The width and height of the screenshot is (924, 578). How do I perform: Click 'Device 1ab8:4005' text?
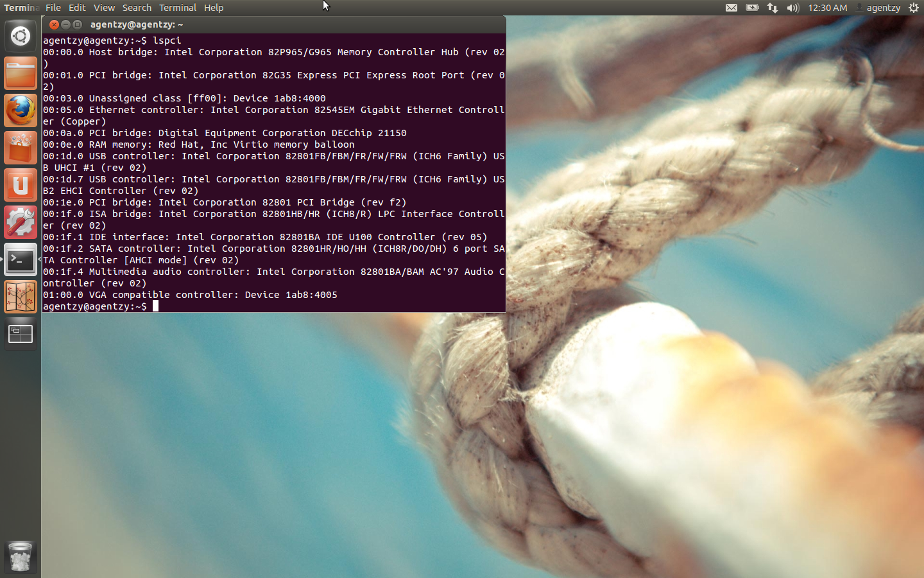291,295
